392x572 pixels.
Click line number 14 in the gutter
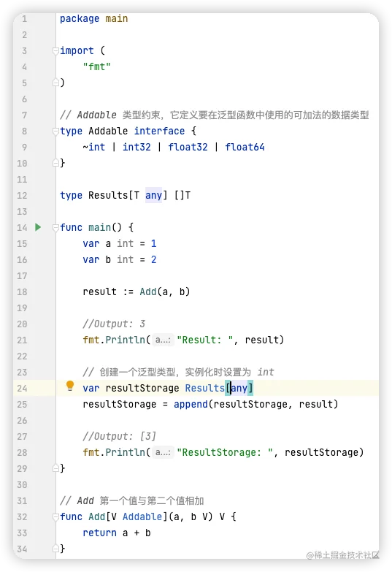[22, 228]
